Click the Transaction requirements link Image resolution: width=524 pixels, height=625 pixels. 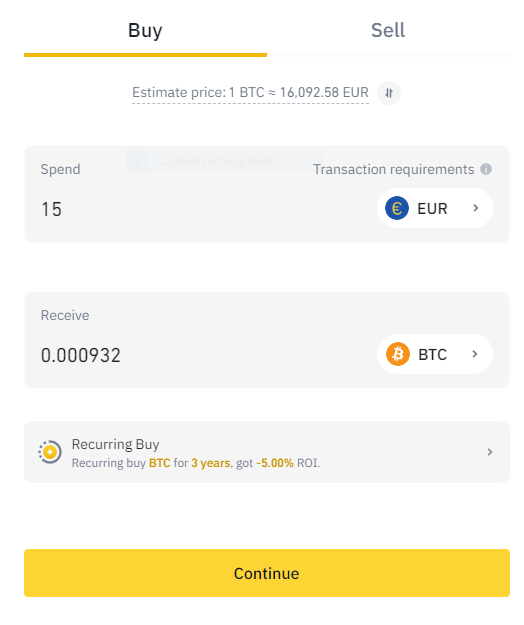point(393,169)
